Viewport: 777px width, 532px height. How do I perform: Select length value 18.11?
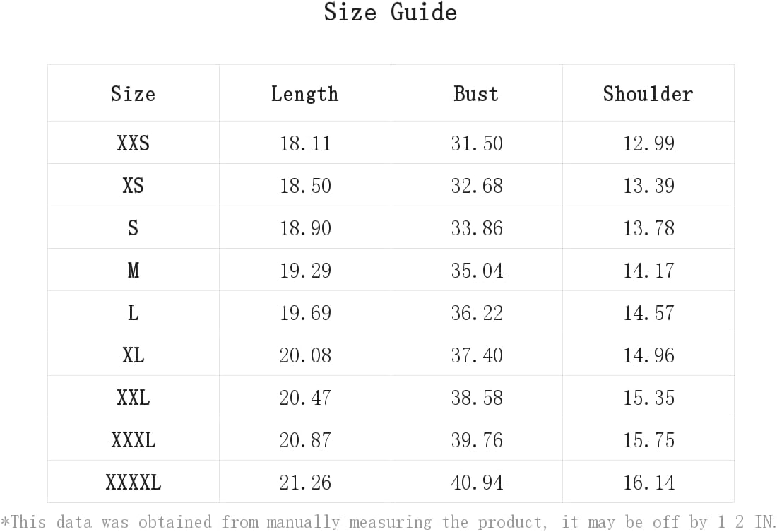(x=304, y=143)
